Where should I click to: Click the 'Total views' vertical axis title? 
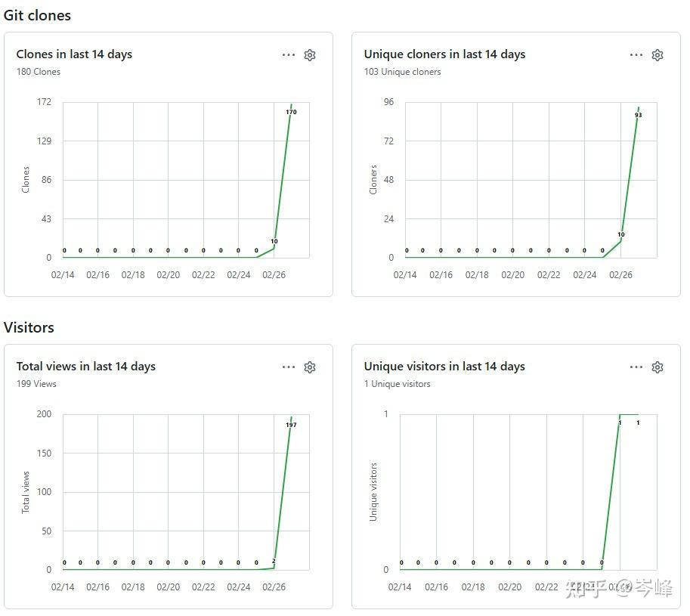26,492
